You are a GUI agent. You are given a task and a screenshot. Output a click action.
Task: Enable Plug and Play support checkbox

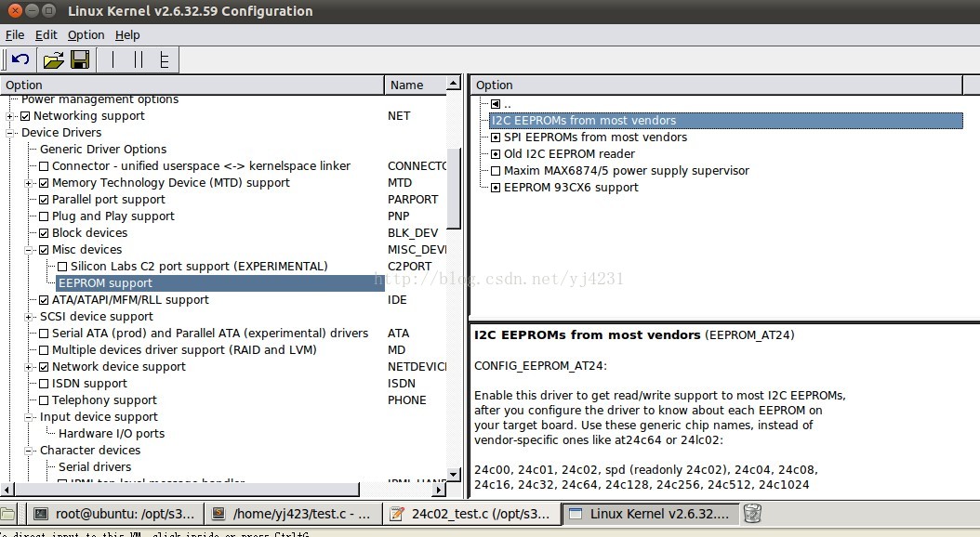44,216
